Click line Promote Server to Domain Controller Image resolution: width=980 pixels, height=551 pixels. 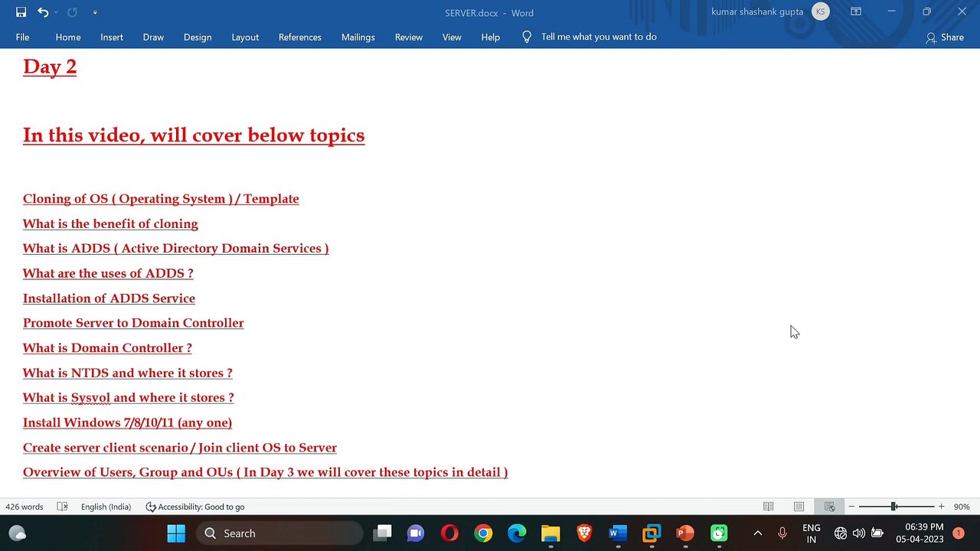(x=133, y=323)
